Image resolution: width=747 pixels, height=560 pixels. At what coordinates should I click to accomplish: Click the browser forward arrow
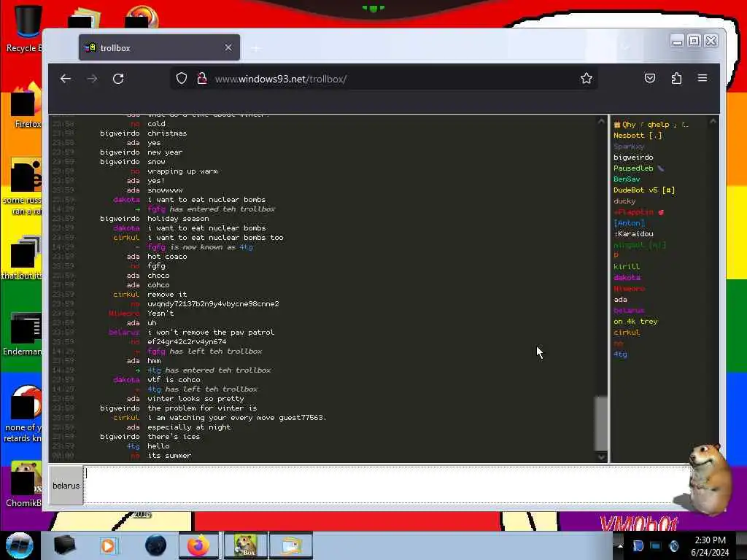point(92,79)
